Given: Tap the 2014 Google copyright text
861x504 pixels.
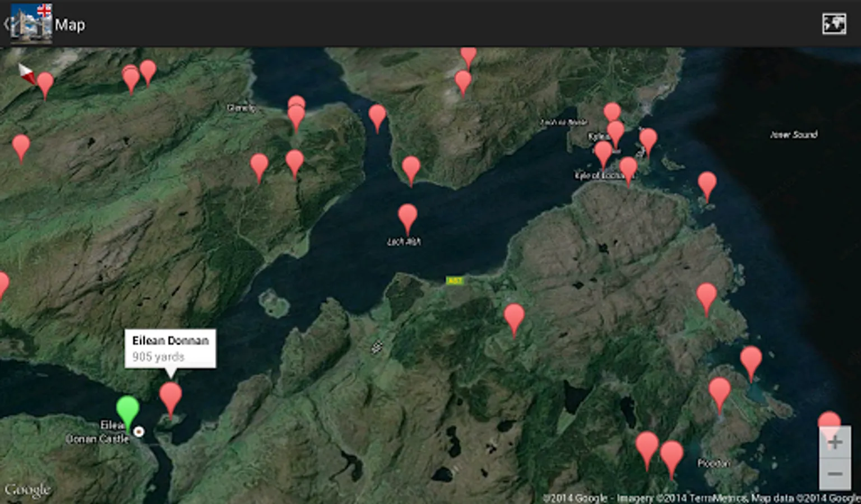Looking at the screenshot, I should 577,496.
